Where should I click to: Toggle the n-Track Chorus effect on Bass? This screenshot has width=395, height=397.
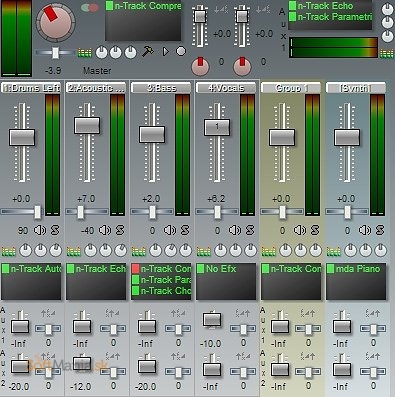tap(135, 291)
